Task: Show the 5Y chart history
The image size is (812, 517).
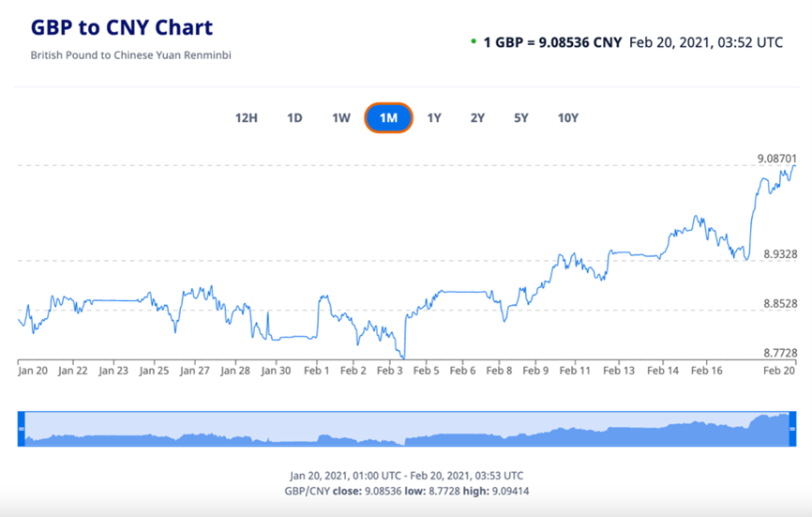Action: coord(521,118)
